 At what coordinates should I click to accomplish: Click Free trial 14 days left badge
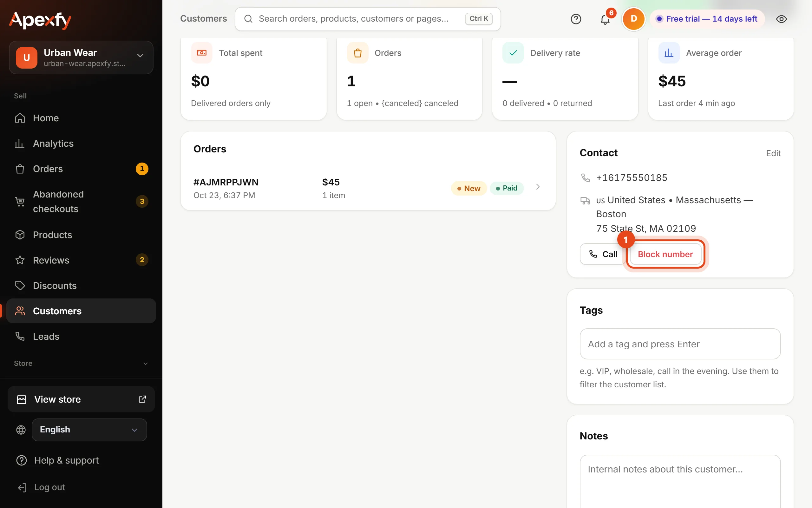[x=707, y=19]
